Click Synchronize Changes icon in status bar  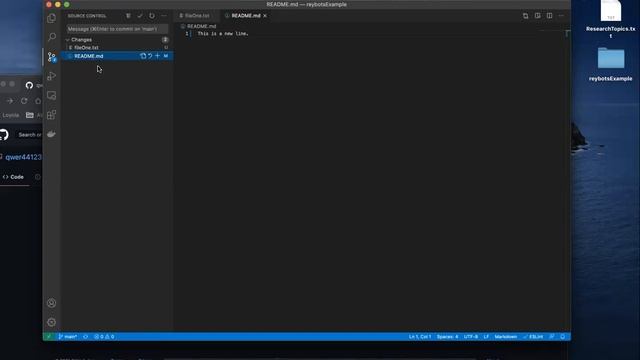tap(86, 337)
